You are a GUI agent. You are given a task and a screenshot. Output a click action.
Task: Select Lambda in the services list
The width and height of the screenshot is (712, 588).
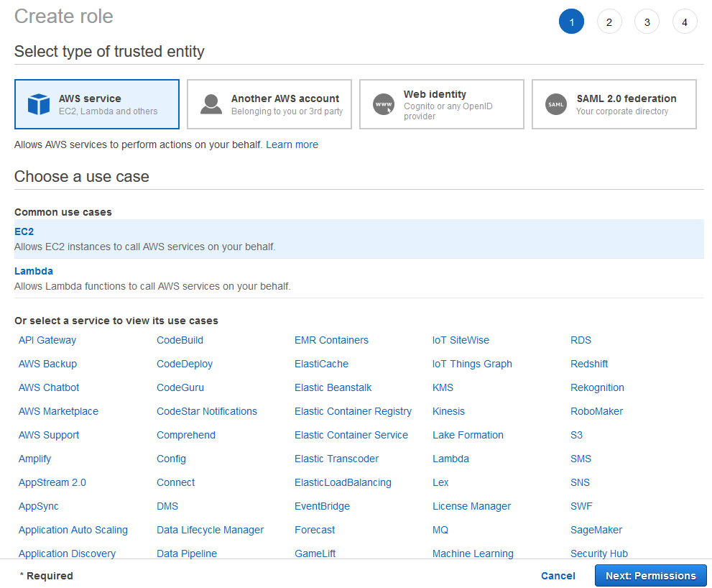[x=450, y=459]
